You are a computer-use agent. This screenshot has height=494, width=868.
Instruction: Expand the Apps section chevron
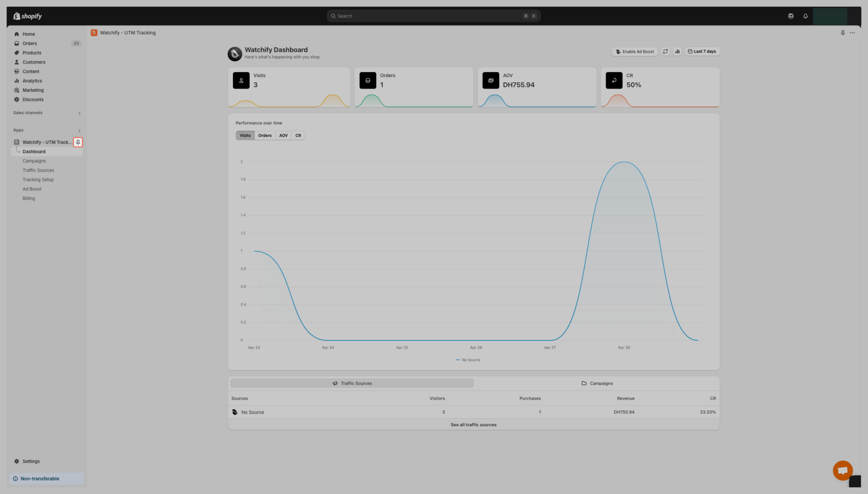pyautogui.click(x=79, y=131)
